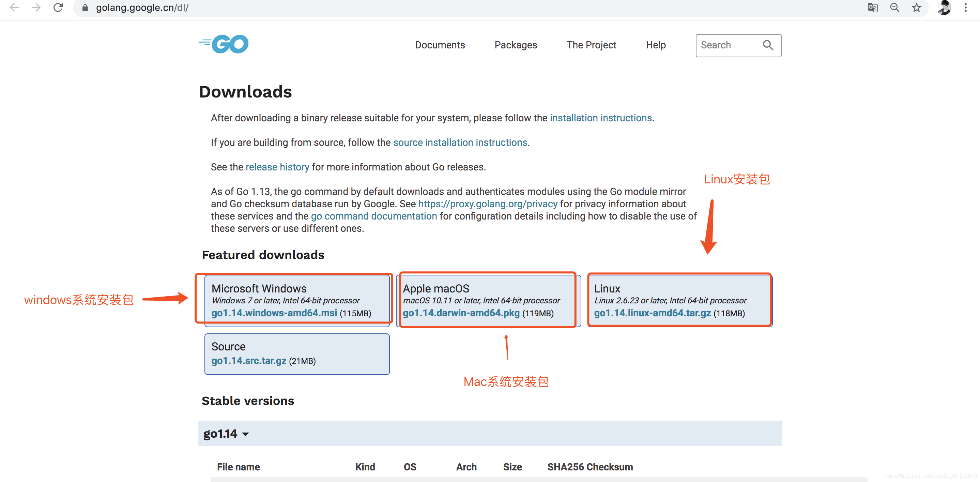Click the Apple macOS card title
The image size is (980, 482).
tap(436, 288)
